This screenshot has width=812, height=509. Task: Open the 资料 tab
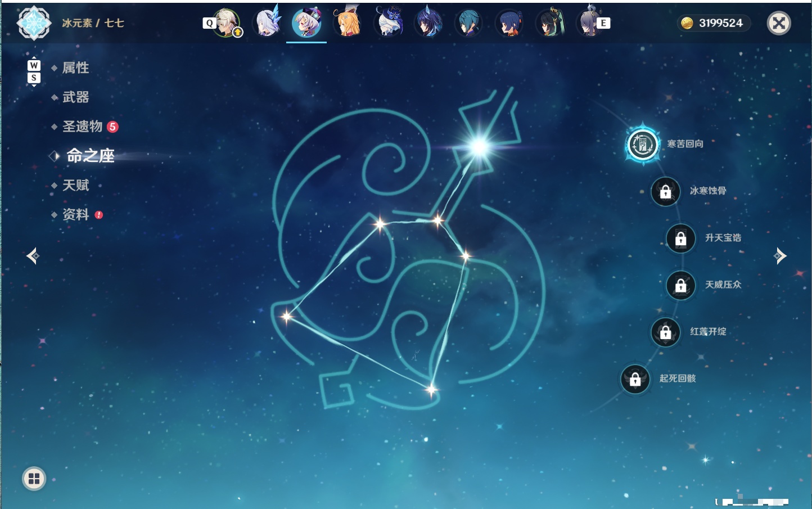click(75, 214)
